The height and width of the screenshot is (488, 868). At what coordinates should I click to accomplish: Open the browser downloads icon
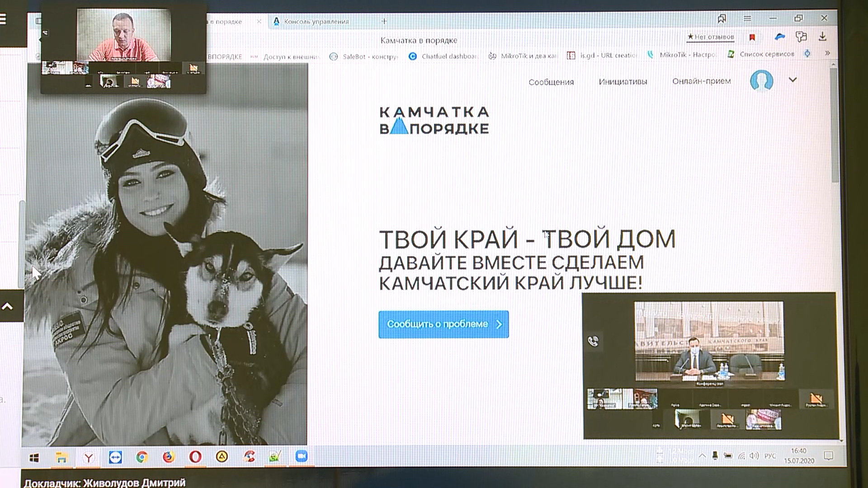(823, 37)
